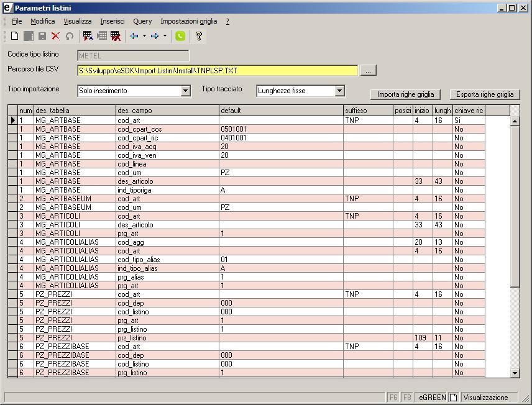Viewport: 532px width, 405px height.
Task: Click the Percorso file CSV input field
Action: 218,71
